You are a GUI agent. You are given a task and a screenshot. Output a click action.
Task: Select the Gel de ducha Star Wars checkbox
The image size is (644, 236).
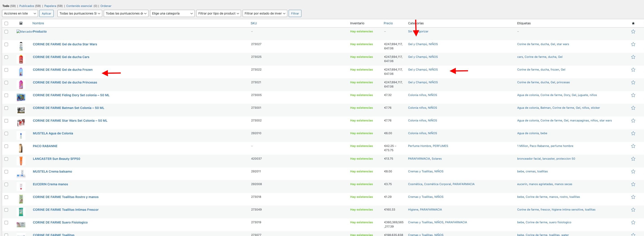tap(6, 44)
